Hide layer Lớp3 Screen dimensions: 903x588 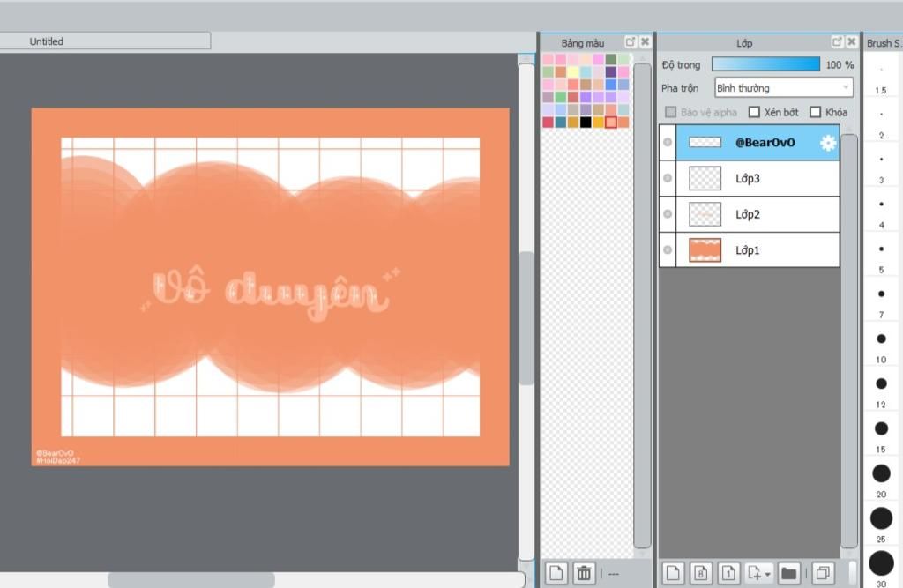[x=668, y=178]
